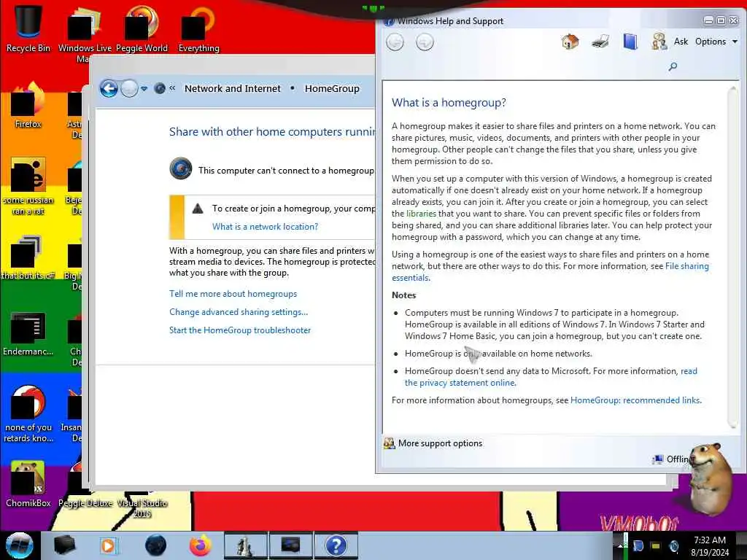Click the hamster figure on desktop
Image resolution: width=747 pixels, height=560 pixels.
click(x=711, y=480)
